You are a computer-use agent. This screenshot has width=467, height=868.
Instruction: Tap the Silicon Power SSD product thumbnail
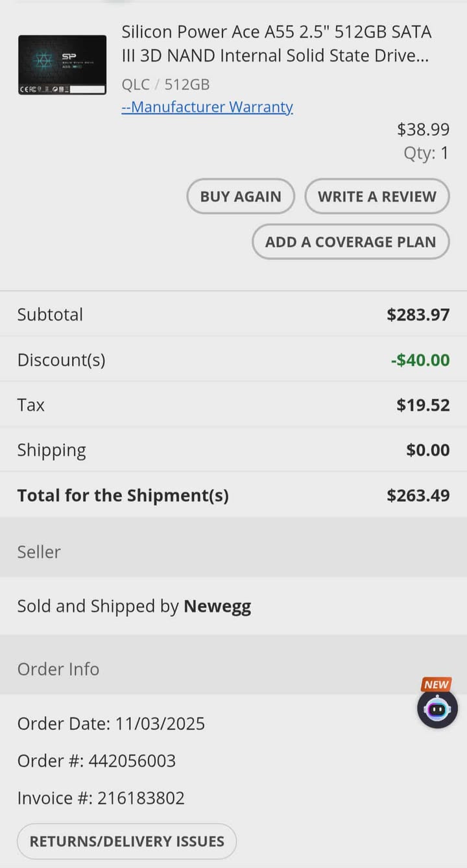(62, 66)
